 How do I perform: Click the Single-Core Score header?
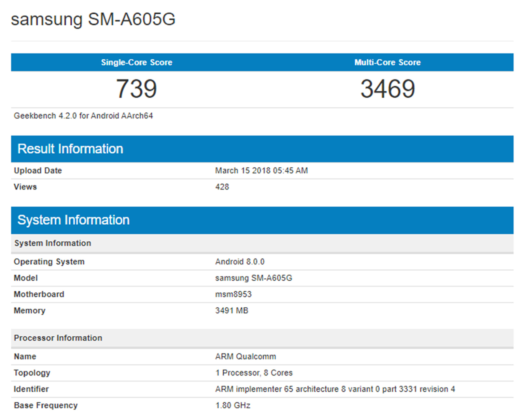136,62
